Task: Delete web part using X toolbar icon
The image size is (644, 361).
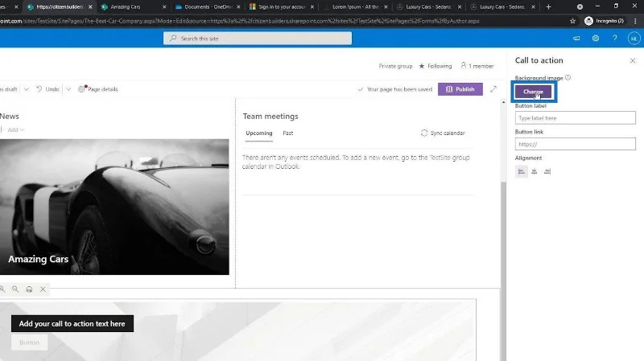Action: tap(43, 289)
